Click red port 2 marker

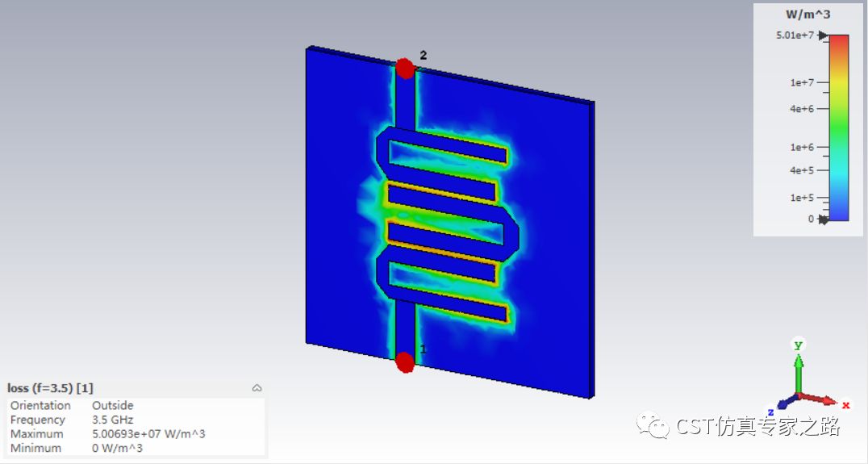coord(405,69)
